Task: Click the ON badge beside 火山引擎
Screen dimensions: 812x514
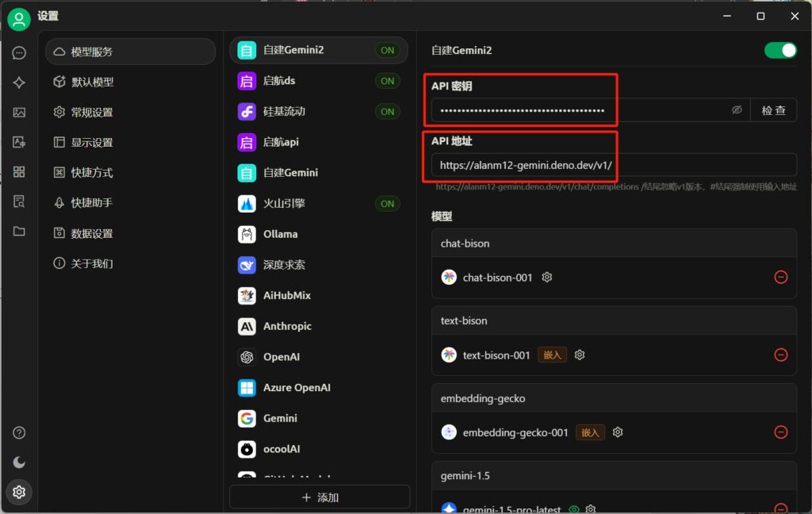Action: pyautogui.click(x=387, y=204)
